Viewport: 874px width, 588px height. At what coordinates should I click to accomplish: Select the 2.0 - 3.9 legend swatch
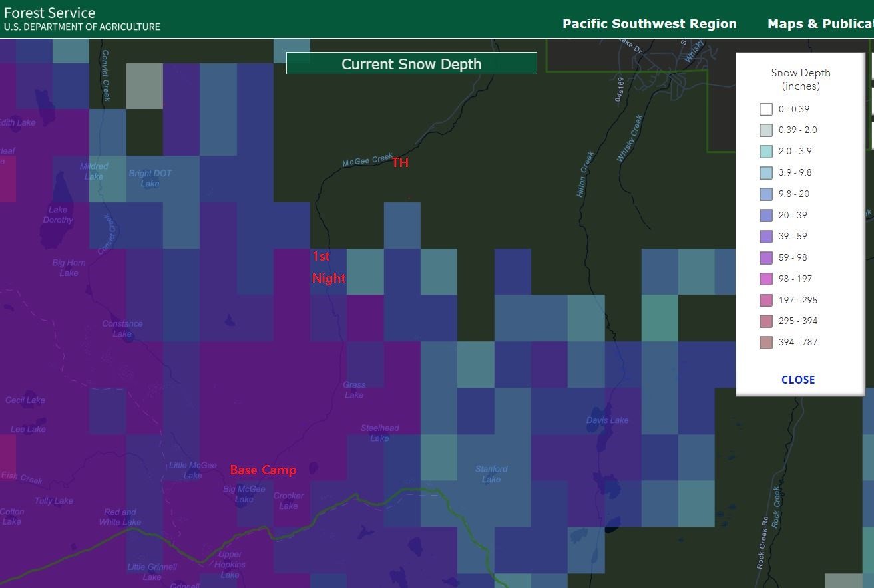tap(766, 151)
